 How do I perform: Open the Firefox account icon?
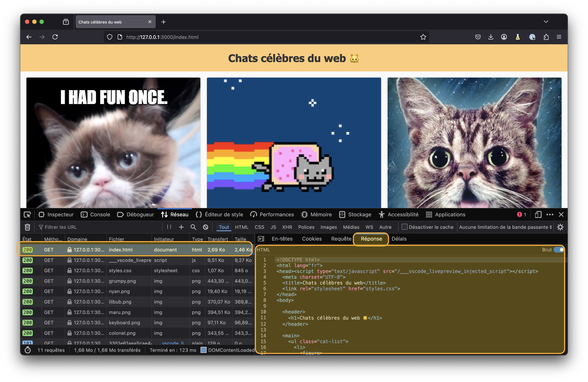tap(504, 37)
